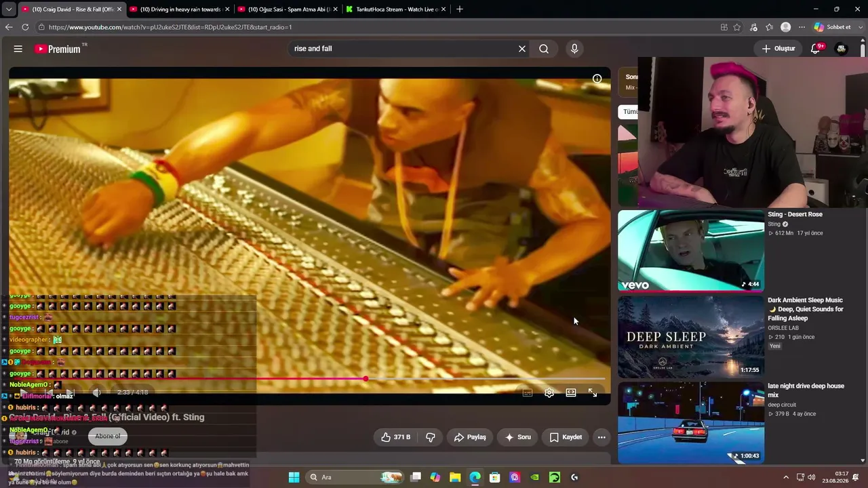Close the TankutHoca Stream tab
This screenshot has width=868, height=488.
[x=443, y=9]
